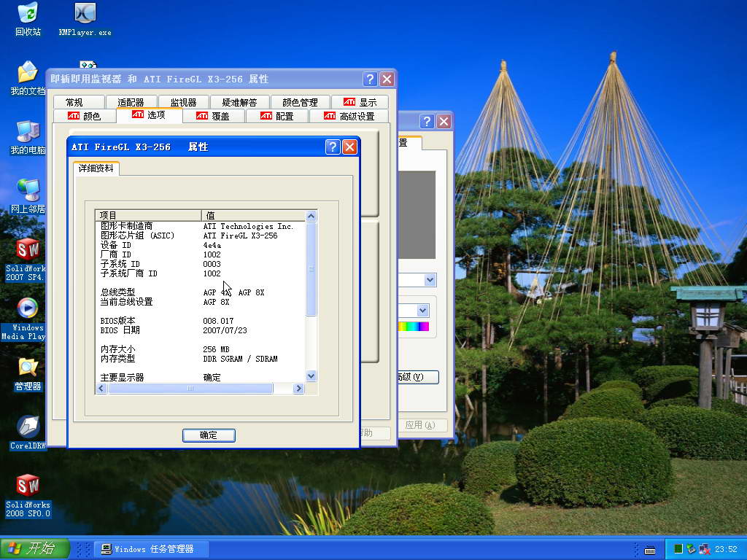Click help icon in monitor properties title bar

coord(370,79)
